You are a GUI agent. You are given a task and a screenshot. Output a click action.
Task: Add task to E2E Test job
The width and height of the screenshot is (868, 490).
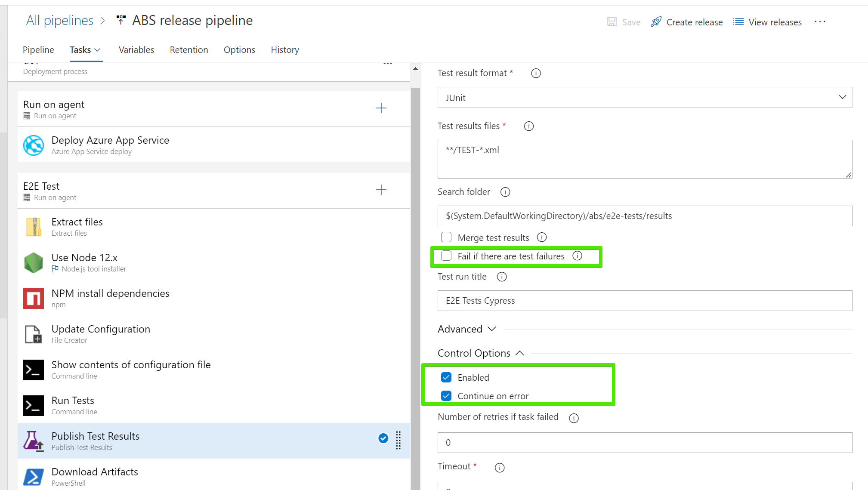click(381, 190)
